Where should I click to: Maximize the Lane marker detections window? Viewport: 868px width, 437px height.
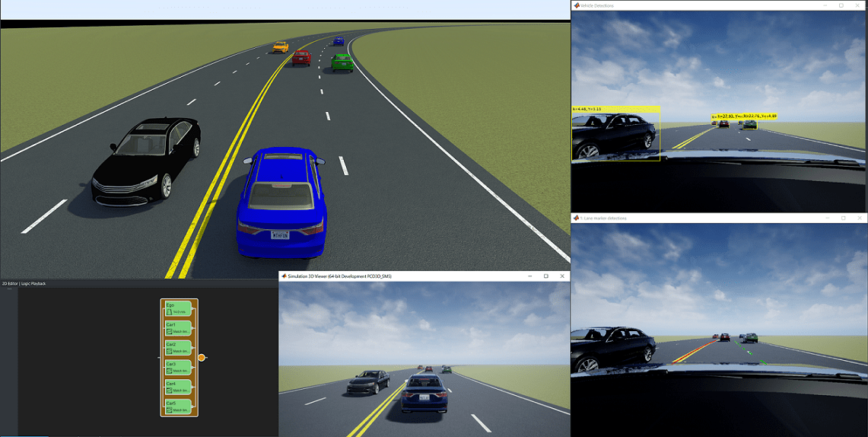click(x=843, y=218)
